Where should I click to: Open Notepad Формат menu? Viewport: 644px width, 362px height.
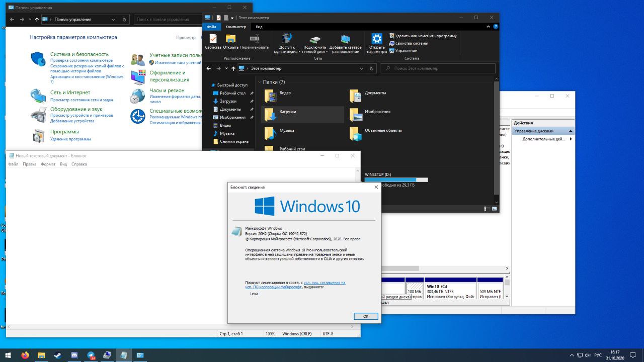click(48, 164)
